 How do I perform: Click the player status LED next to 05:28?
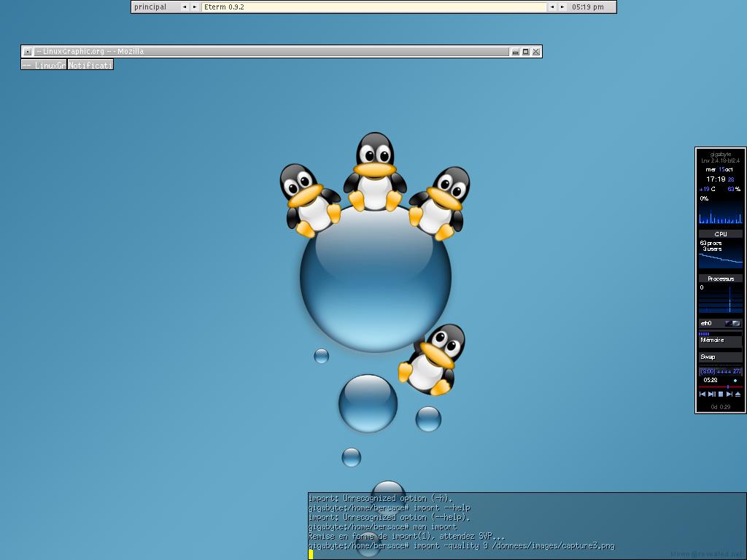pos(735,381)
